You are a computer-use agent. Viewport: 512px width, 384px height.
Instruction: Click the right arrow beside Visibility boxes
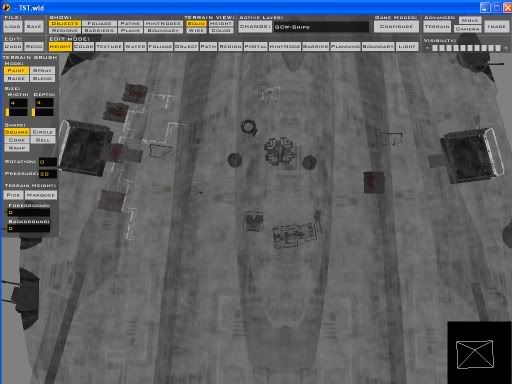coord(506,48)
